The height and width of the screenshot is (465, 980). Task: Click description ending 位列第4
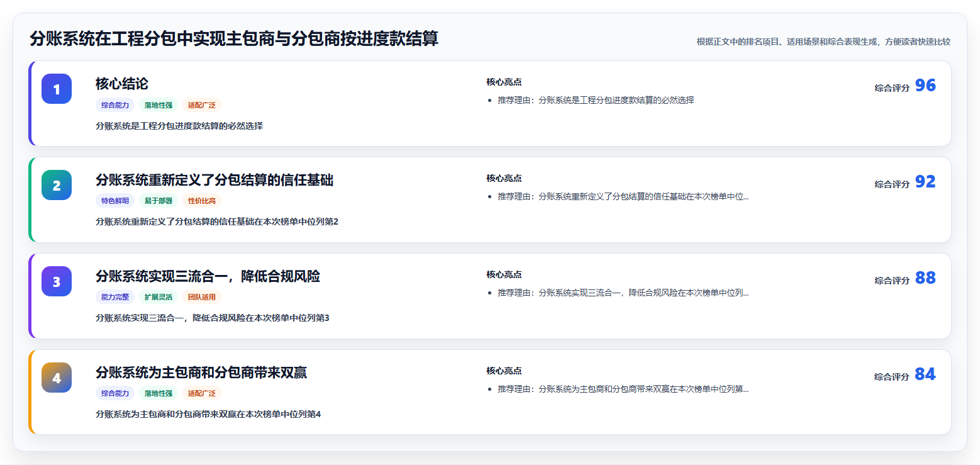(x=208, y=414)
